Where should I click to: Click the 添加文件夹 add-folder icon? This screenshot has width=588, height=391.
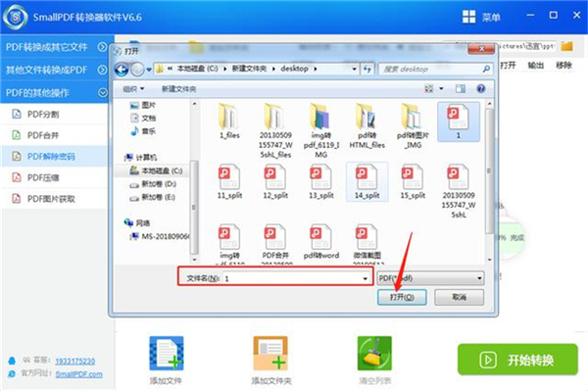[x=270, y=353]
